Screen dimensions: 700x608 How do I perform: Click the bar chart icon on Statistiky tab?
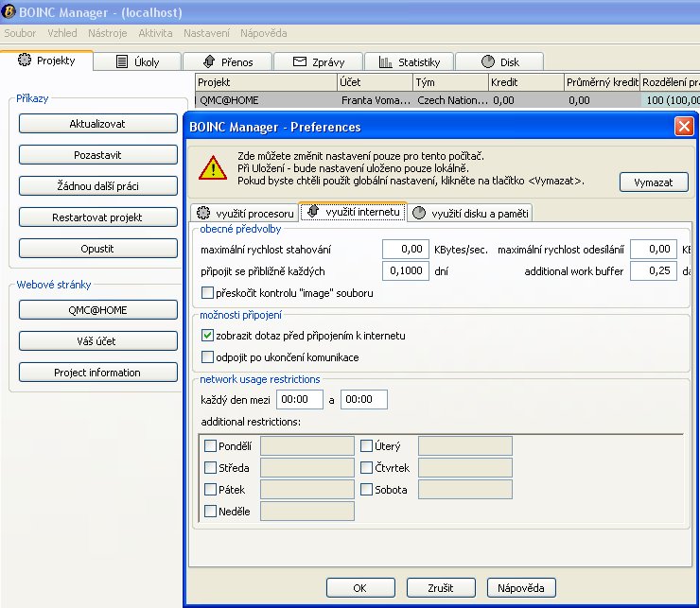pos(385,61)
